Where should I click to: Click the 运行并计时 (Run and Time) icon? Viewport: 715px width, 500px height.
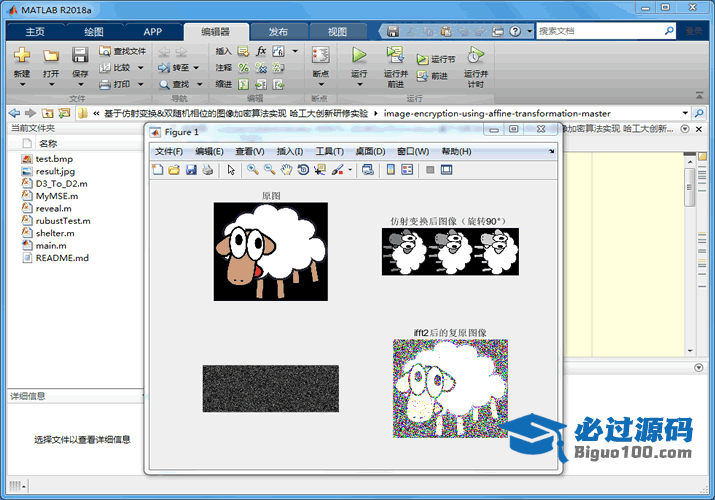tap(476, 55)
